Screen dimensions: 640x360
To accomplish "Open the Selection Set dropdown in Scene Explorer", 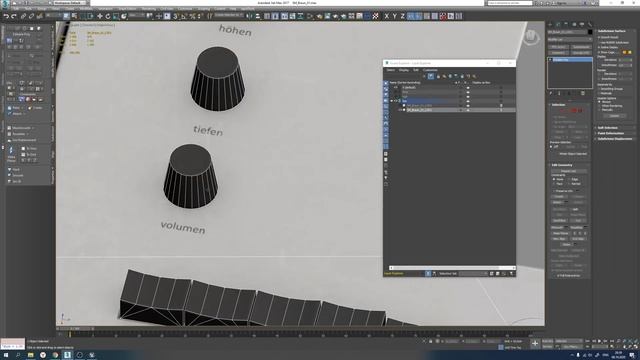I will coord(473,273).
